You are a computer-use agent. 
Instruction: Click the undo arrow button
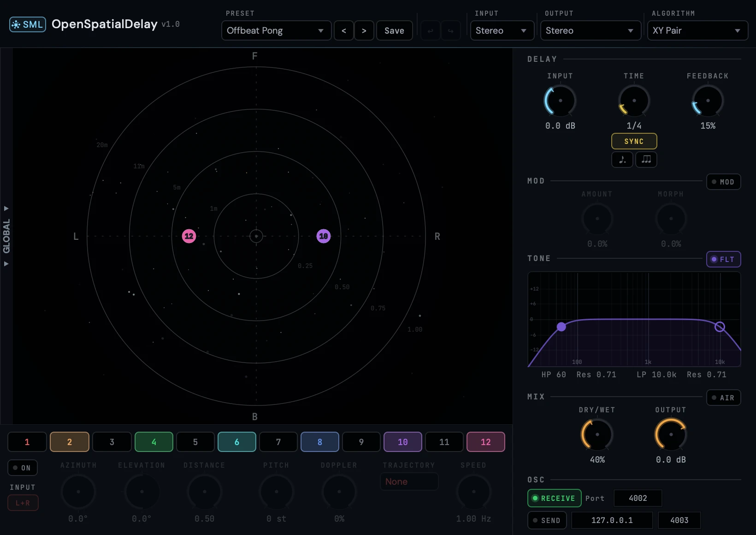click(431, 31)
